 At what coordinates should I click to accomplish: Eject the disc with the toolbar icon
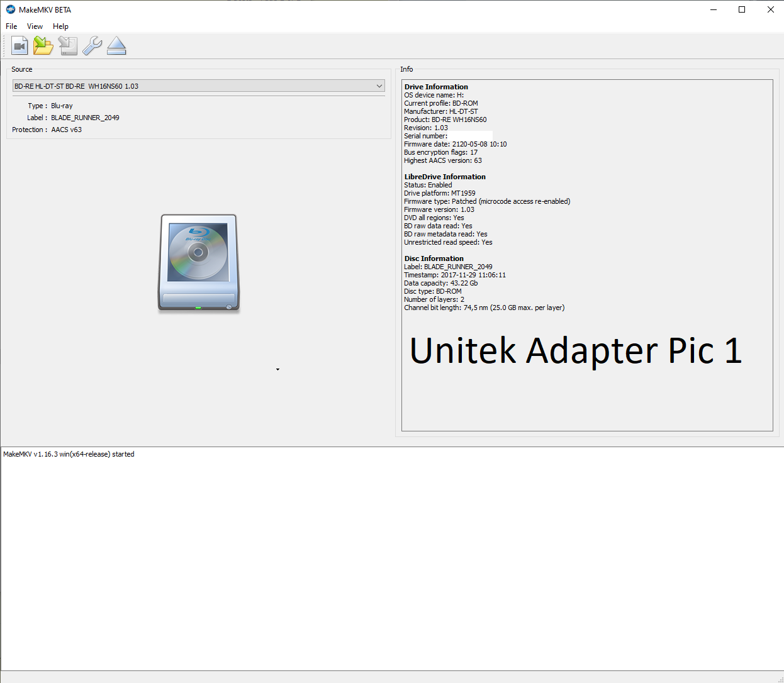[116, 46]
